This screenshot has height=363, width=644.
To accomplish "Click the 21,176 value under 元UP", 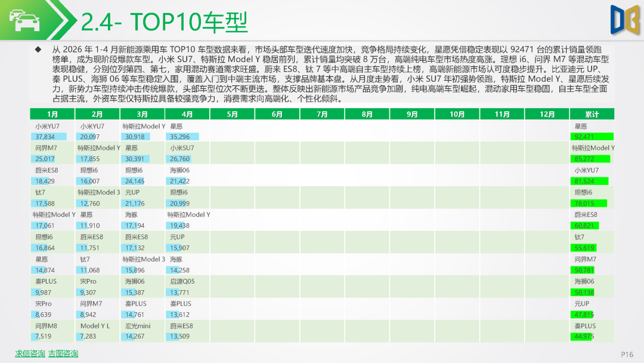I will [x=135, y=203].
